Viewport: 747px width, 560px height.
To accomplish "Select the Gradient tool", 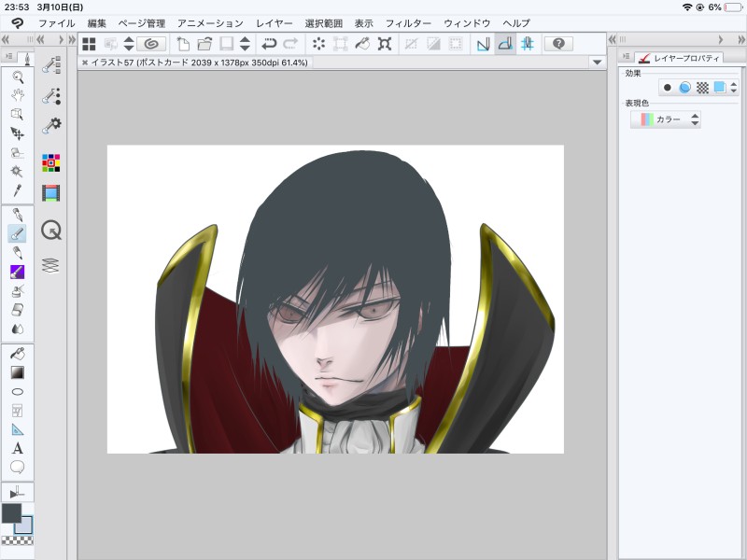I will (18, 372).
